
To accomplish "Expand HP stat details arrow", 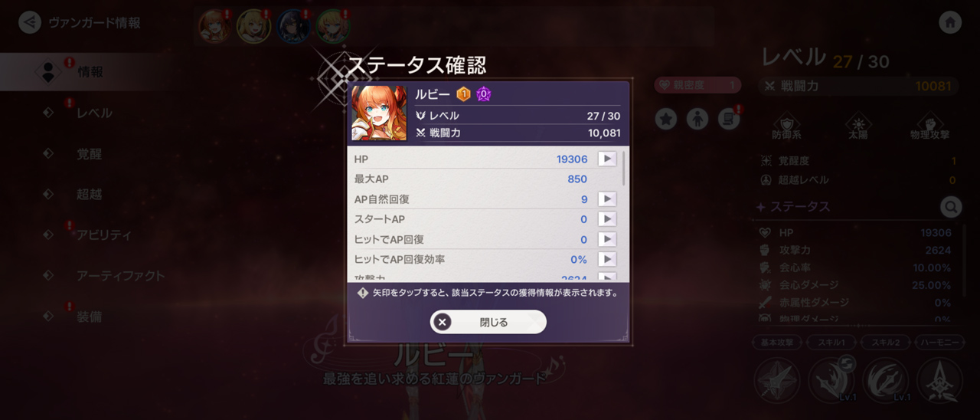I will pyautogui.click(x=606, y=159).
